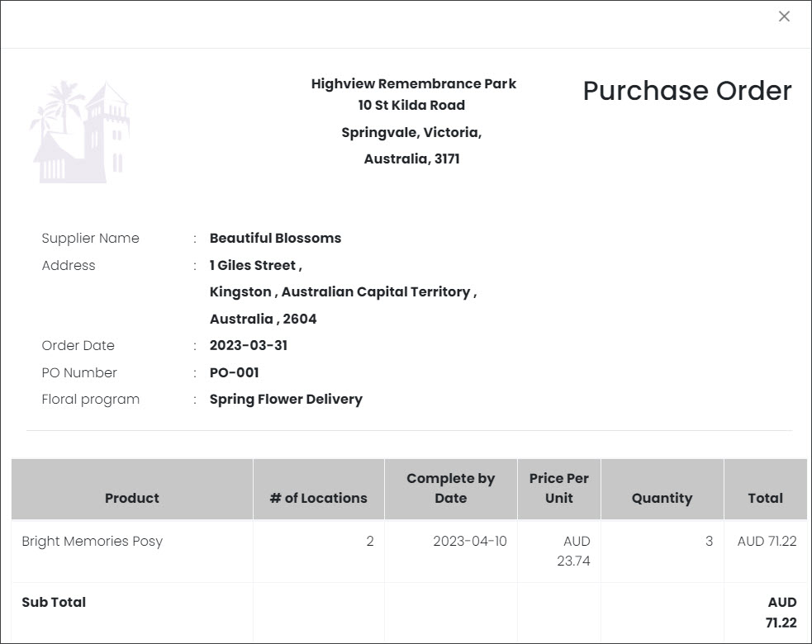
Task: Click the # of Locations column header
Action: click(x=319, y=489)
